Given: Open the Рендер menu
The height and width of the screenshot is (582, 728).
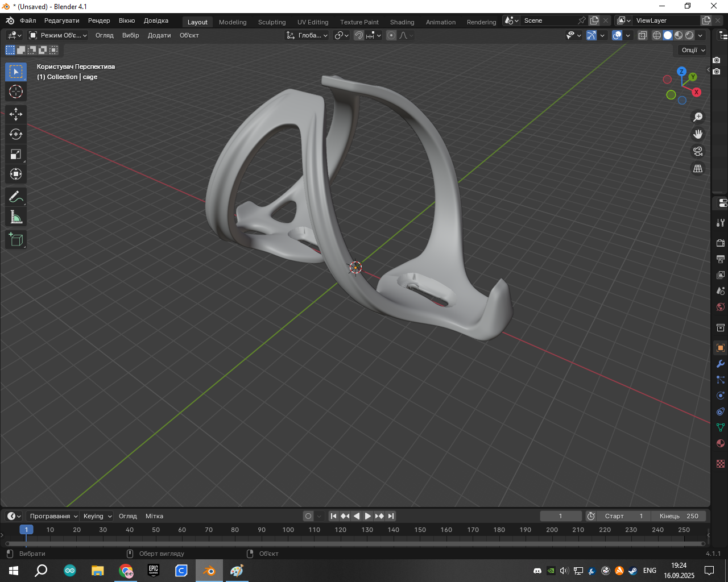Looking at the screenshot, I should coord(99,20).
